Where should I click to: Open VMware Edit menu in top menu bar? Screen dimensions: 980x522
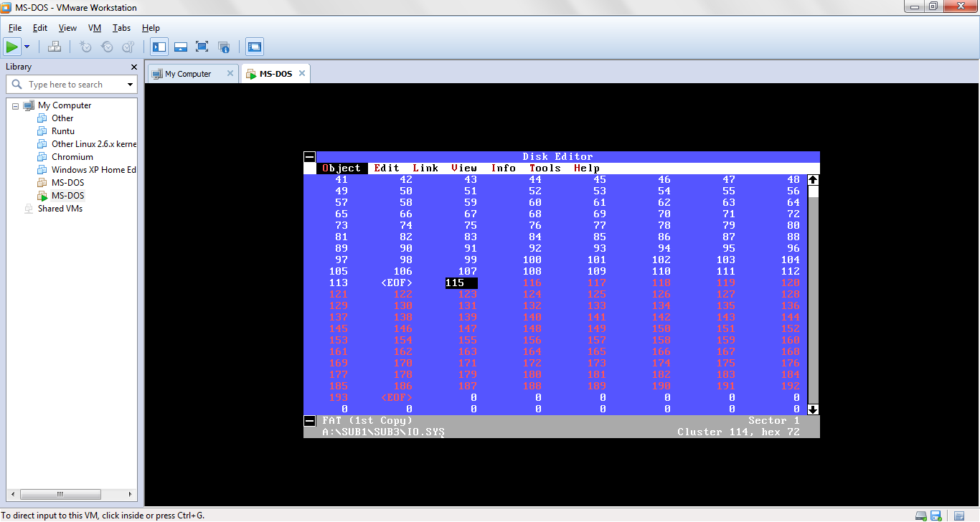[x=40, y=28]
